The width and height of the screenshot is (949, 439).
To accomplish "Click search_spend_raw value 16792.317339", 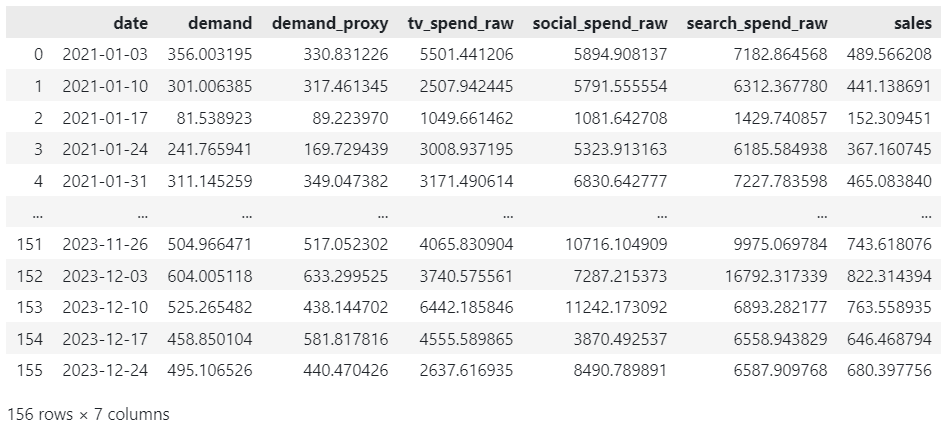I will [776, 276].
